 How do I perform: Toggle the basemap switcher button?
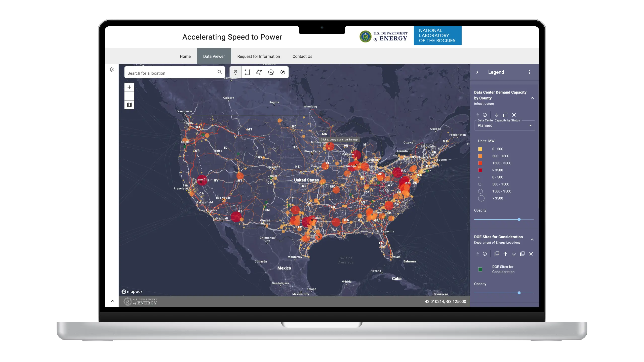pyautogui.click(x=129, y=105)
